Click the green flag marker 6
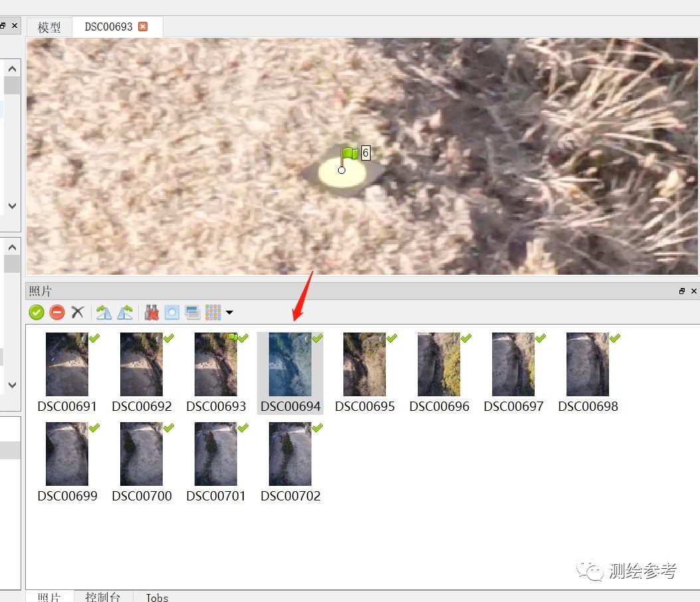The image size is (700, 602). pyautogui.click(x=350, y=154)
